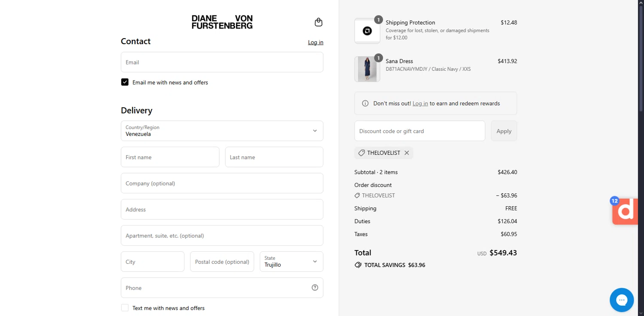Click the info icon beside Don't miss out
This screenshot has width=644, height=316.
365,103
